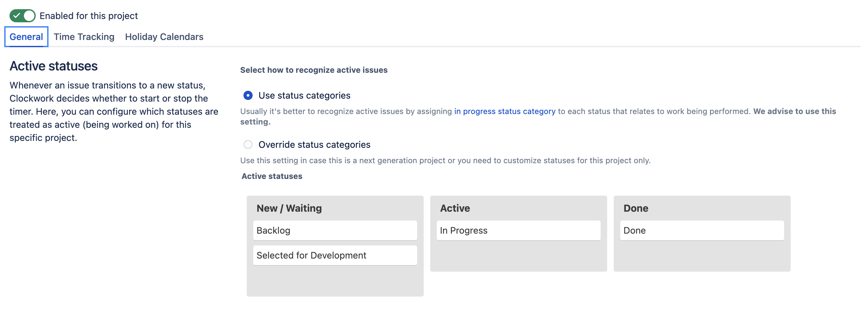
Task: Click the small Active statuses label above columns
Action: (272, 176)
